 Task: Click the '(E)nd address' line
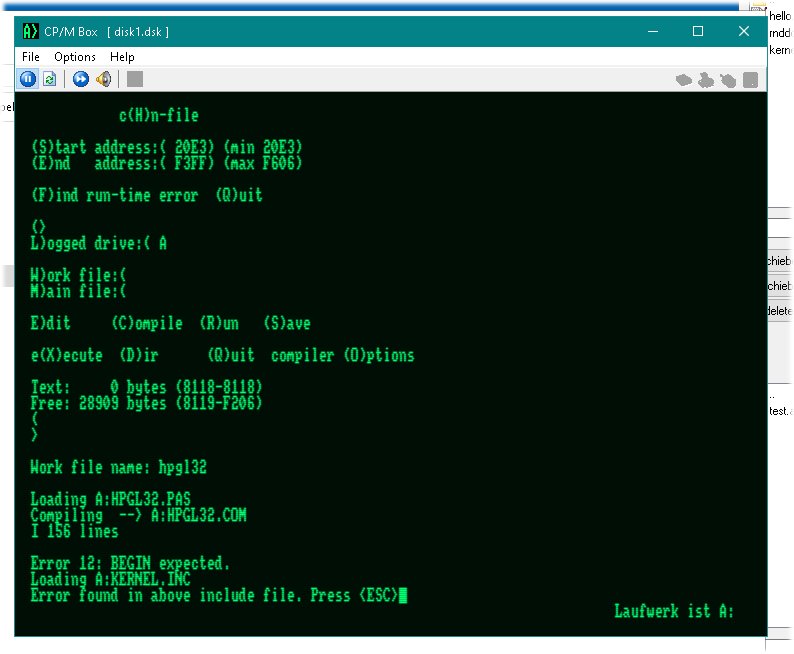(167, 164)
